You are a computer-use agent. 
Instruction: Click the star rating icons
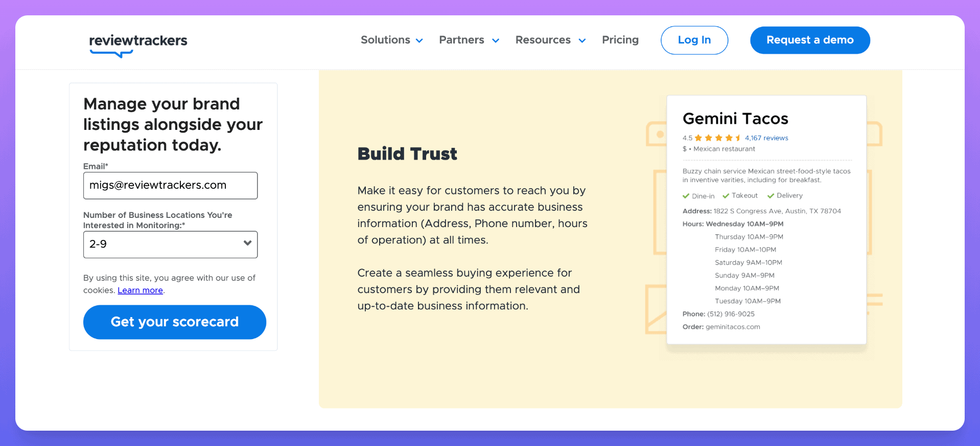(x=717, y=138)
